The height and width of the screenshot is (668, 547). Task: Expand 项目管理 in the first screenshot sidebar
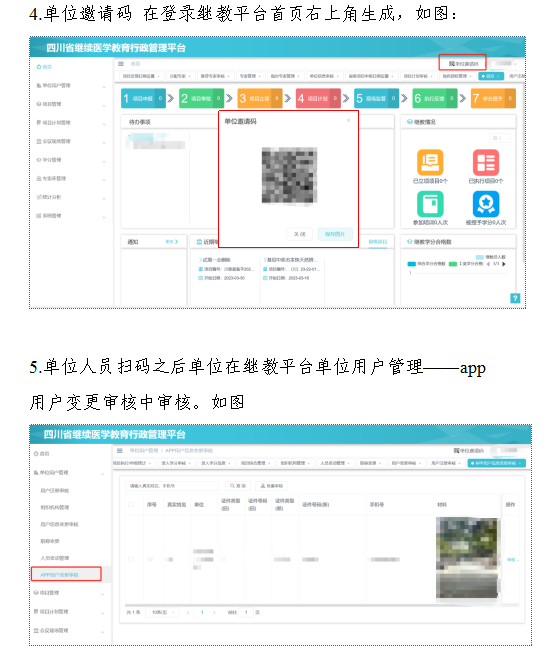click(71, 104)
